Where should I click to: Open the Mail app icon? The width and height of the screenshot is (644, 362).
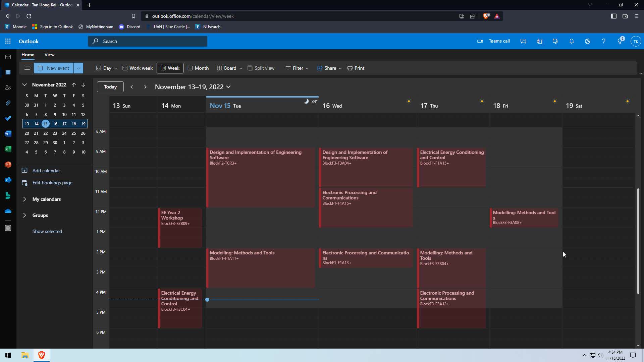[x=8, y=57]
